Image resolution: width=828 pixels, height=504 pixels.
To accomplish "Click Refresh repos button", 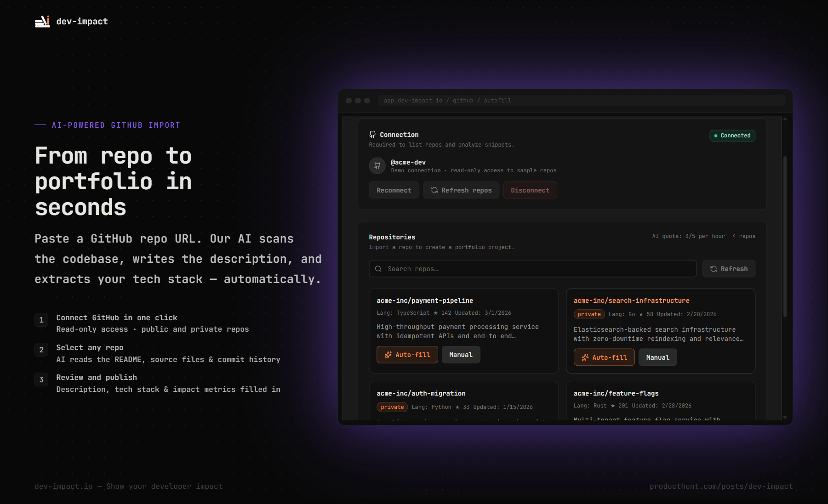I will 461,190.
